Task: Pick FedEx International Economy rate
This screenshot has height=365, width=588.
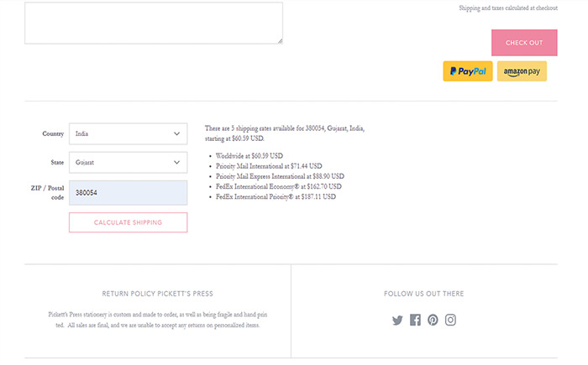Action: [x=278, y=186]
